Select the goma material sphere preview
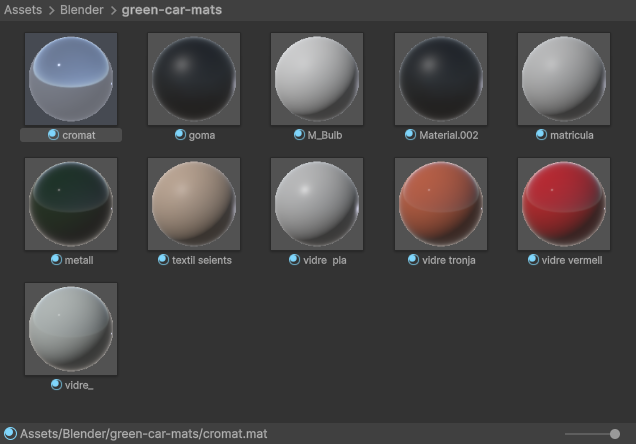The image size is (636, 444). point(194,79)
